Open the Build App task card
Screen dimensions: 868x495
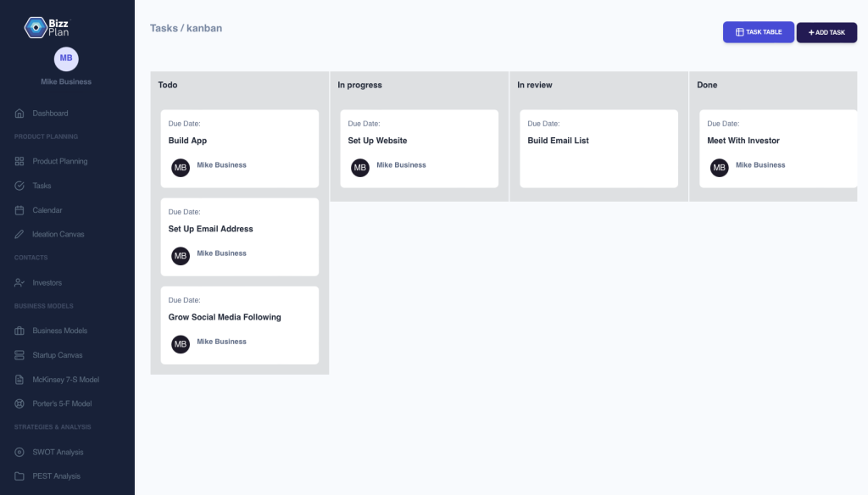pos(239,141)
